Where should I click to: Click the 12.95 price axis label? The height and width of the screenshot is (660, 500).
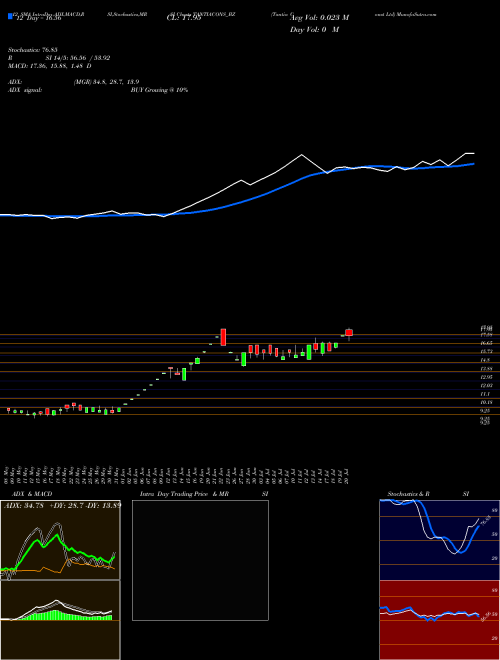point(485,377)
